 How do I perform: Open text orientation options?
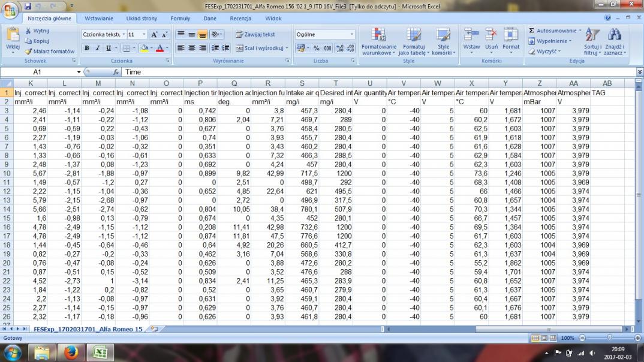tap(216, 35)
